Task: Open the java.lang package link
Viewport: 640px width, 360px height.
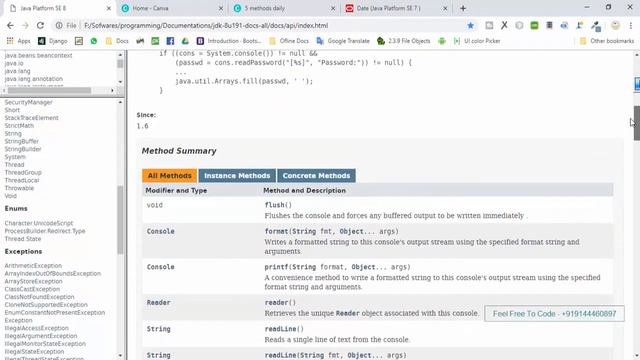Action: [17, 71]
